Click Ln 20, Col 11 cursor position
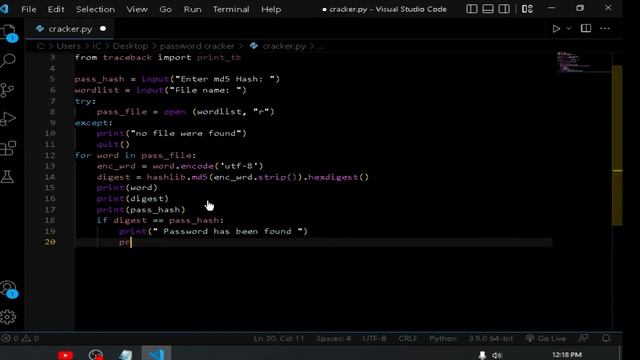The width and height of the screenshot is (640, 360). 279,339
